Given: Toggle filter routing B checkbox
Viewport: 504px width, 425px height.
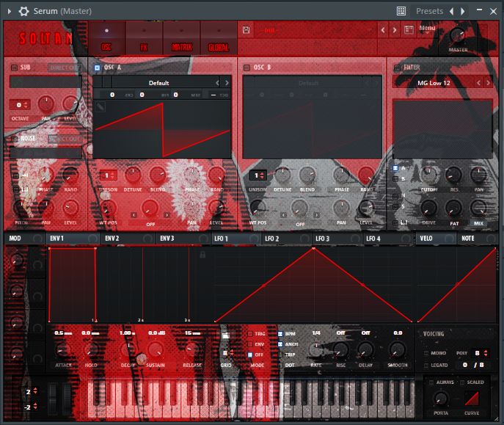Looking at the screenshot, I should click(395, 179).
